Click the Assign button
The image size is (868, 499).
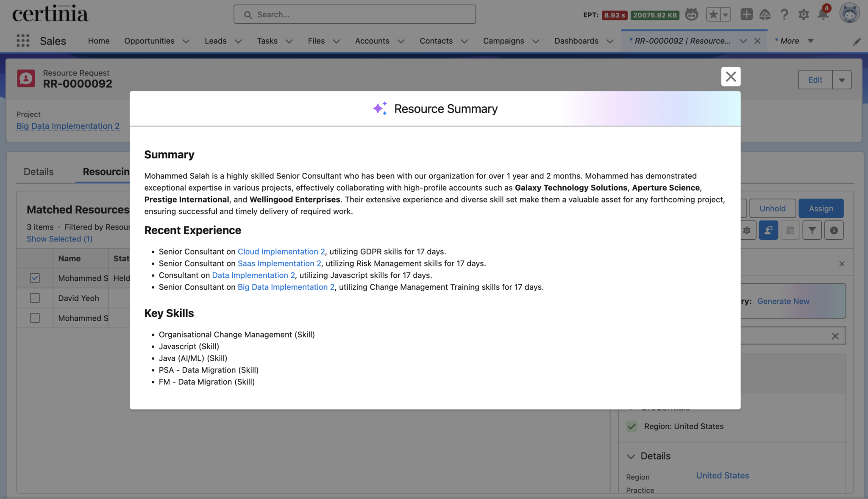click(820, 208)
